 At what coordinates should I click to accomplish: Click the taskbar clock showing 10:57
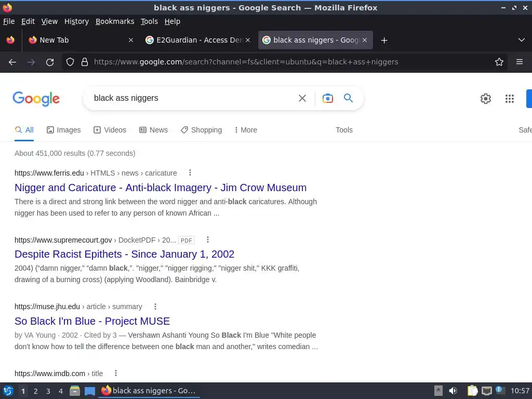(520, 391)
